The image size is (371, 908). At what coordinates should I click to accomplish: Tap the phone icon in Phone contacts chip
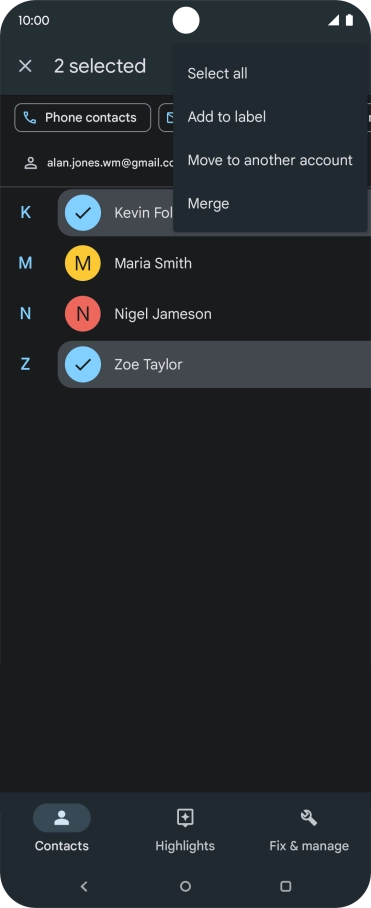click(30, 118)
